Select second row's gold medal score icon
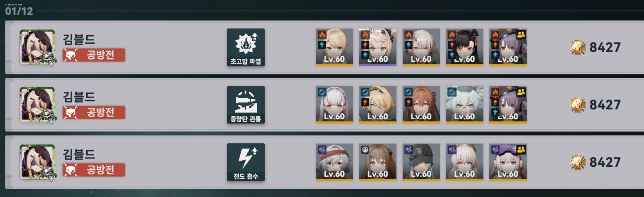Screen dimensions: 644x197 pos(578,105)
